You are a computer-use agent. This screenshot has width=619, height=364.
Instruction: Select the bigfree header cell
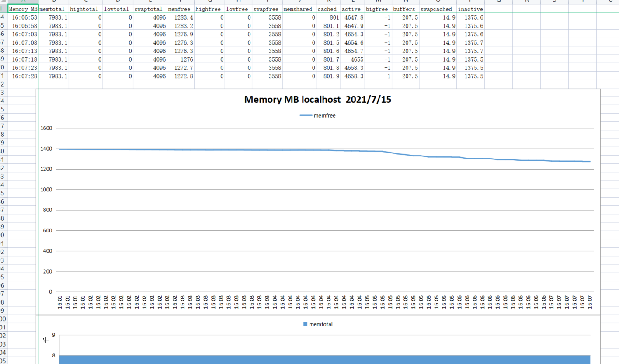(377, 9)
